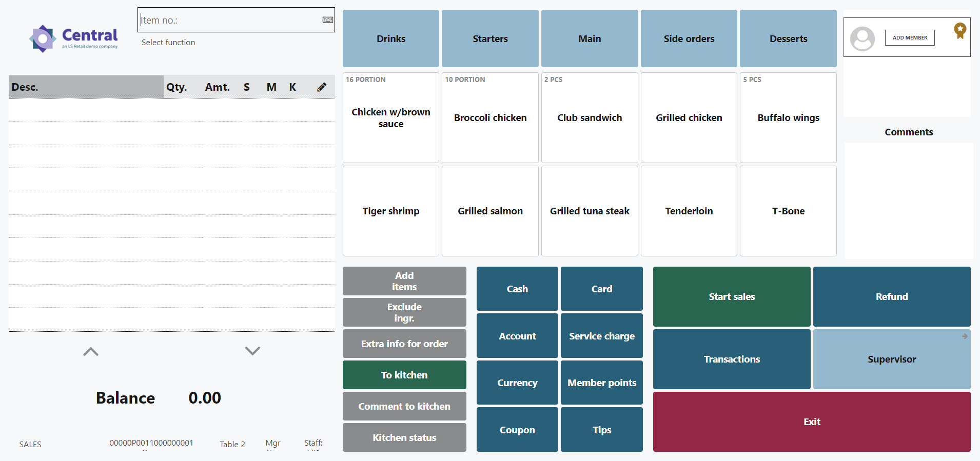
Task: Click the member profile avatar icon
Action: [x=863, y=38]
